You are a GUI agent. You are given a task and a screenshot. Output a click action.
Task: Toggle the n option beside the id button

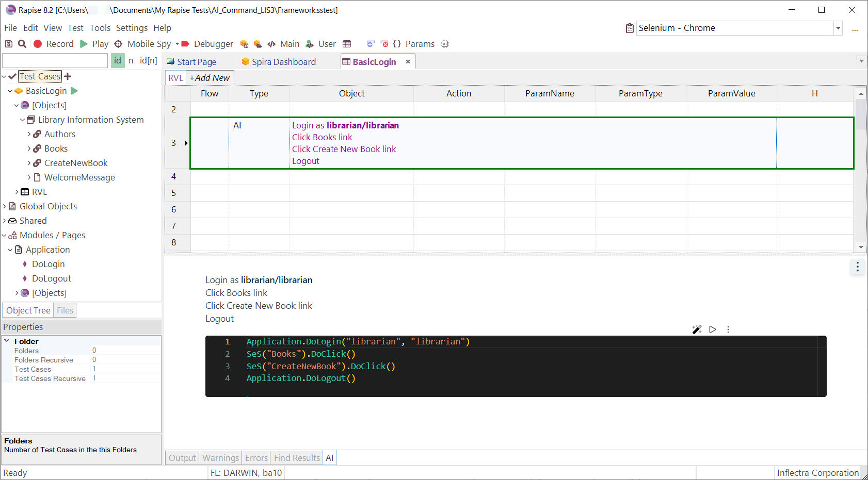131,60
